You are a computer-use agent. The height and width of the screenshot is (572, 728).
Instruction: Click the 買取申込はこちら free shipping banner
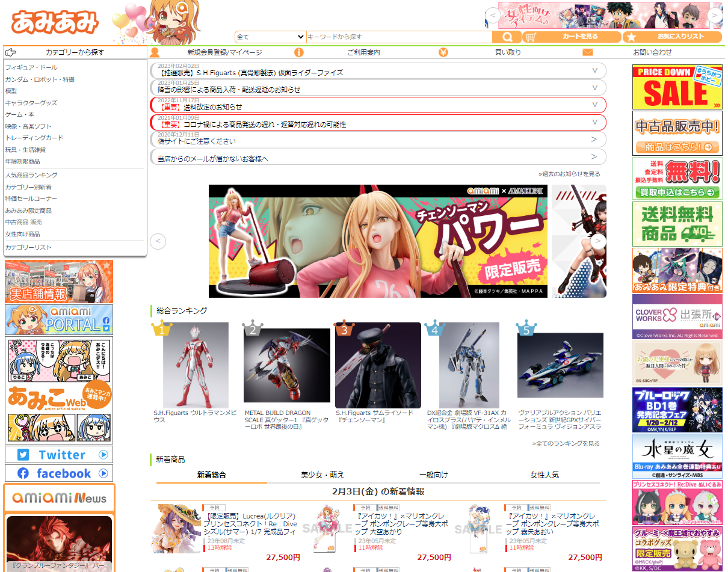[677, 178]
